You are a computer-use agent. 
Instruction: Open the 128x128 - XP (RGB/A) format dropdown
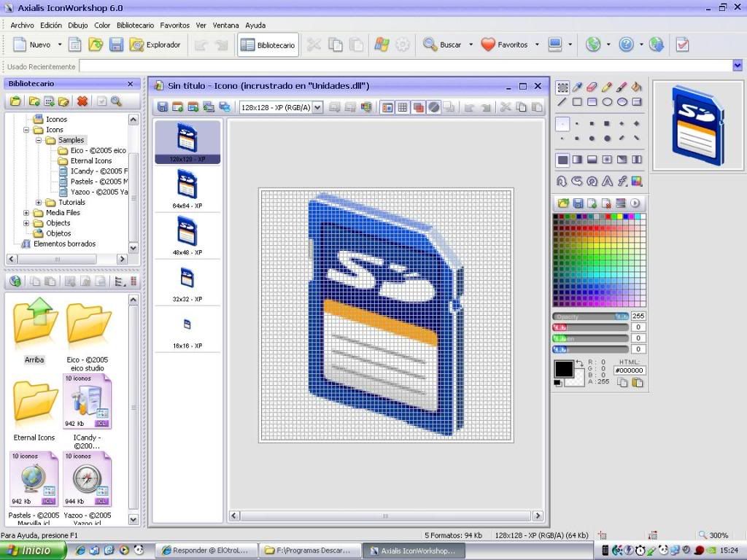318,107
